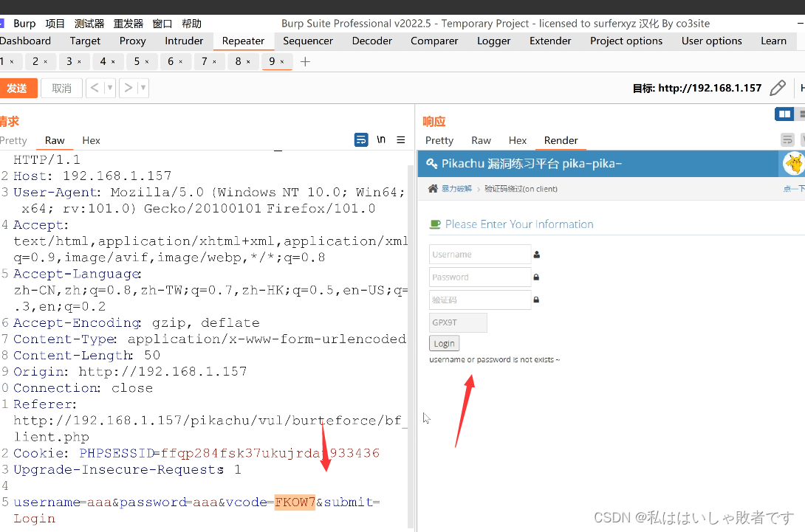Image resolution: width=805 pixels, height=532 pixels.
Task: Click the Pikachu avatar icon
Action: click(x=793, y=164)
